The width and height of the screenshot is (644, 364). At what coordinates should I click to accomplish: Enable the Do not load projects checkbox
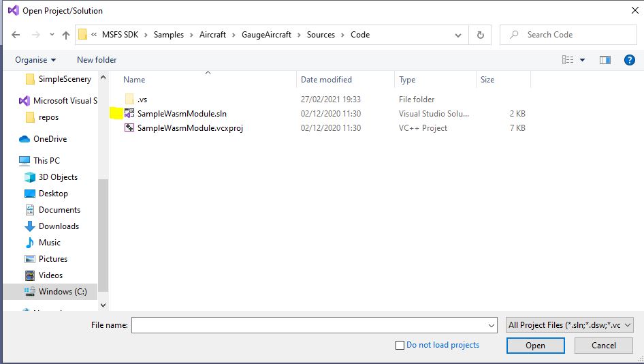(x=400, y=346)
